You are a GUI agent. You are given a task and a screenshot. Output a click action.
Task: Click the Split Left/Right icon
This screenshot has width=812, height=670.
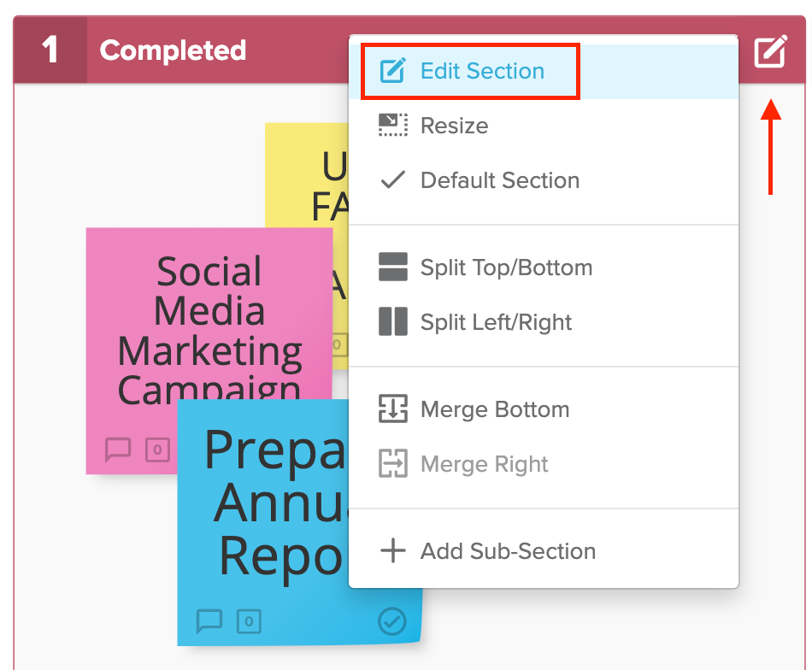(x=393, y=321)
